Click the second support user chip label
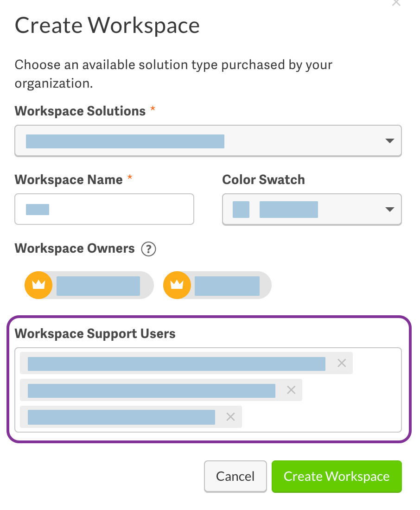Image resolution: width=420 pixels, height=510 pixels. pyautogui.click(x=151, y=390)
